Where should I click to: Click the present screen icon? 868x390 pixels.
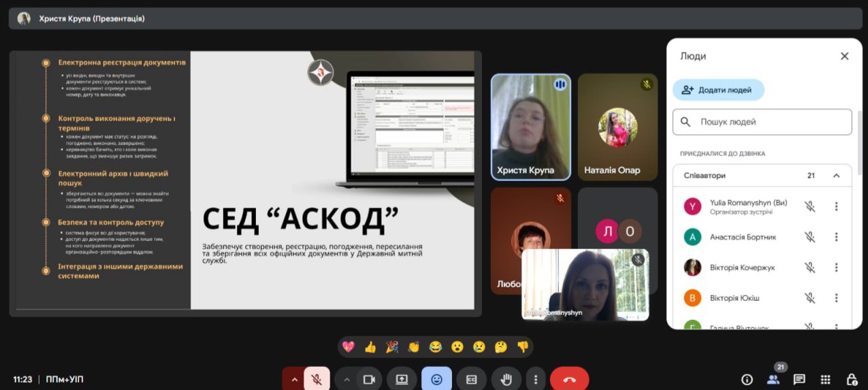pyautogui.click(x=402, y=379)
